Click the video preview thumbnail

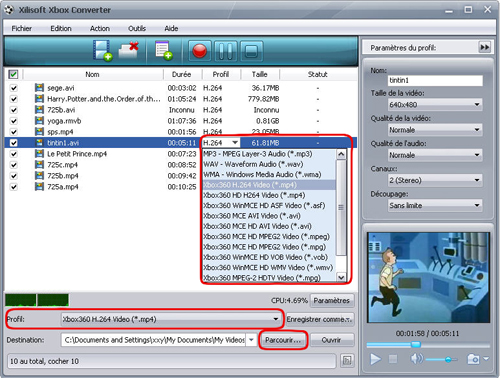(x=428, y=277)
